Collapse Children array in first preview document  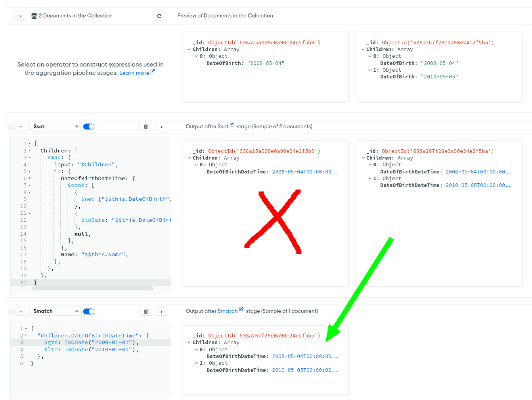pos(189,50)
